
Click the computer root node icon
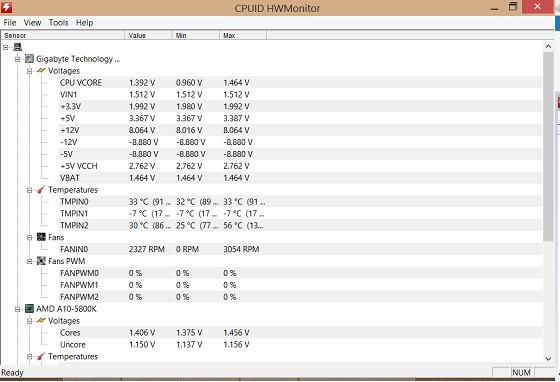point(18,47)
